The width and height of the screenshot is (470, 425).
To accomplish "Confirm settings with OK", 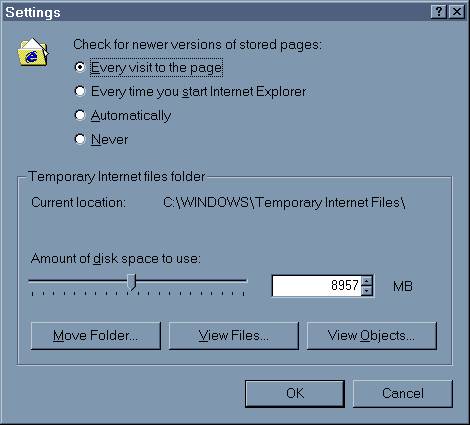I will pos(295,394).
